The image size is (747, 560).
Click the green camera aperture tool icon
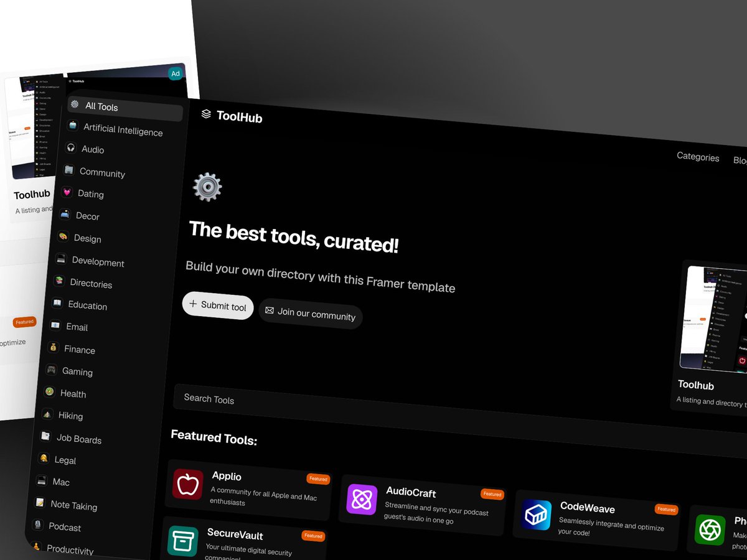(x=710, y=530)
